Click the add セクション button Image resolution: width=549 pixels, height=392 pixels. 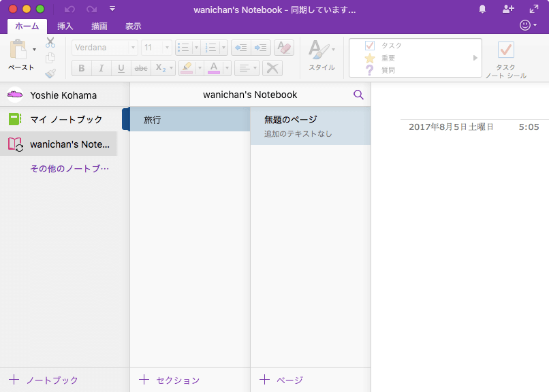click(x=170, y=380)
